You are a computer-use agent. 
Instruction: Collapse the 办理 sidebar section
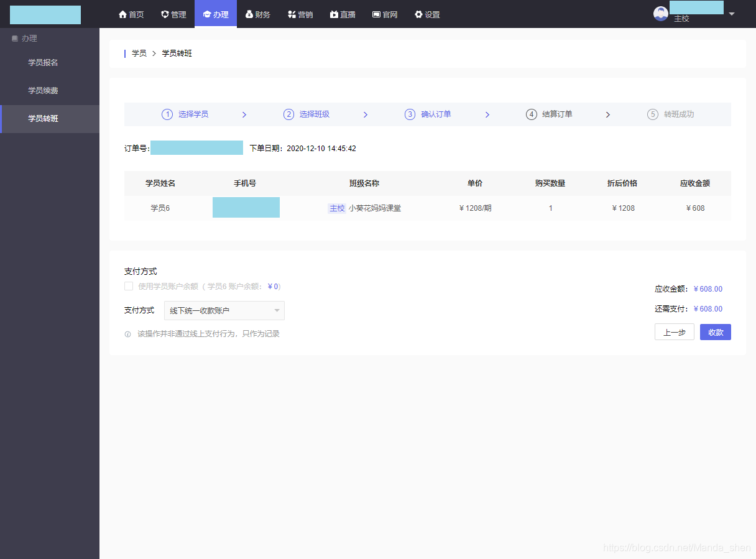click(25, 38)
